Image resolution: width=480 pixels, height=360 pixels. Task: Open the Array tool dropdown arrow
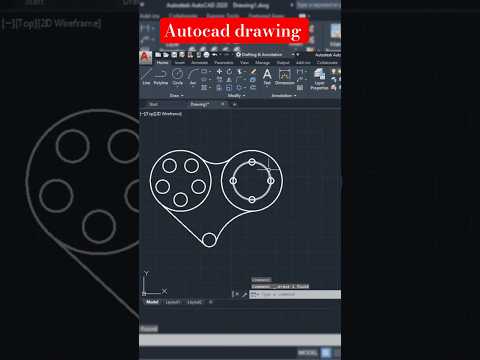point(244,88)
